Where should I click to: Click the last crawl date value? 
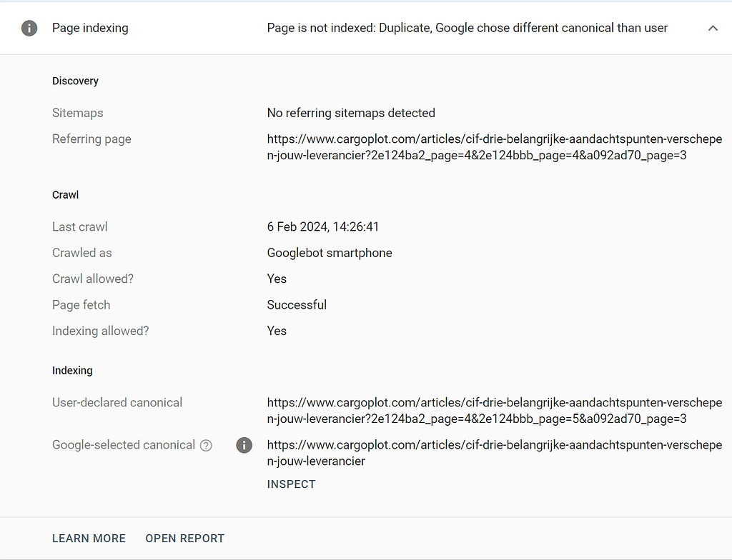click(x=322, y=226)
